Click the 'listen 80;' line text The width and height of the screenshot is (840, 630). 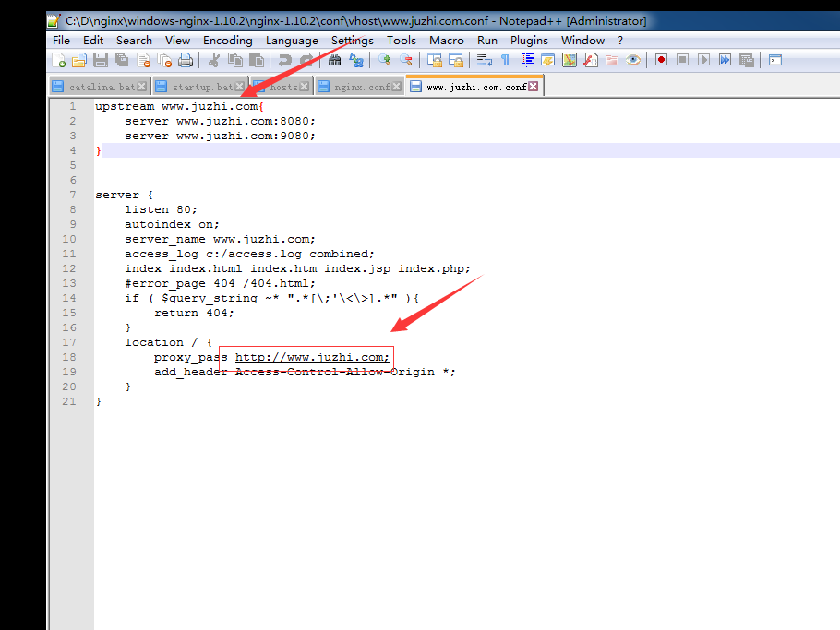[162, 209]
